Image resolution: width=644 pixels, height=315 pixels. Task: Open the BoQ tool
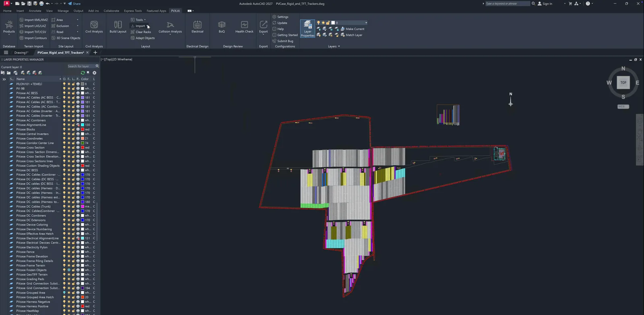[222, 27]
